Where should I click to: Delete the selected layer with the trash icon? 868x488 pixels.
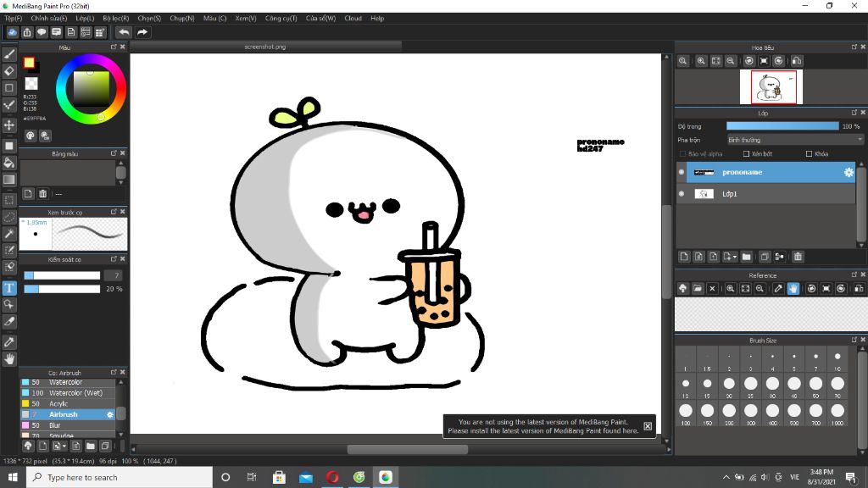point(798,257)
